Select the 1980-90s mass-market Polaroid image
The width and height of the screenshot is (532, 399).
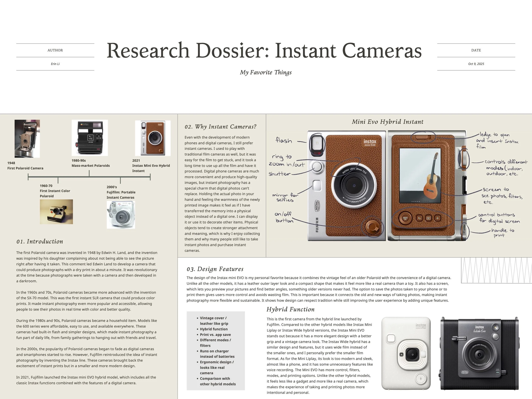tap(89, 138)
